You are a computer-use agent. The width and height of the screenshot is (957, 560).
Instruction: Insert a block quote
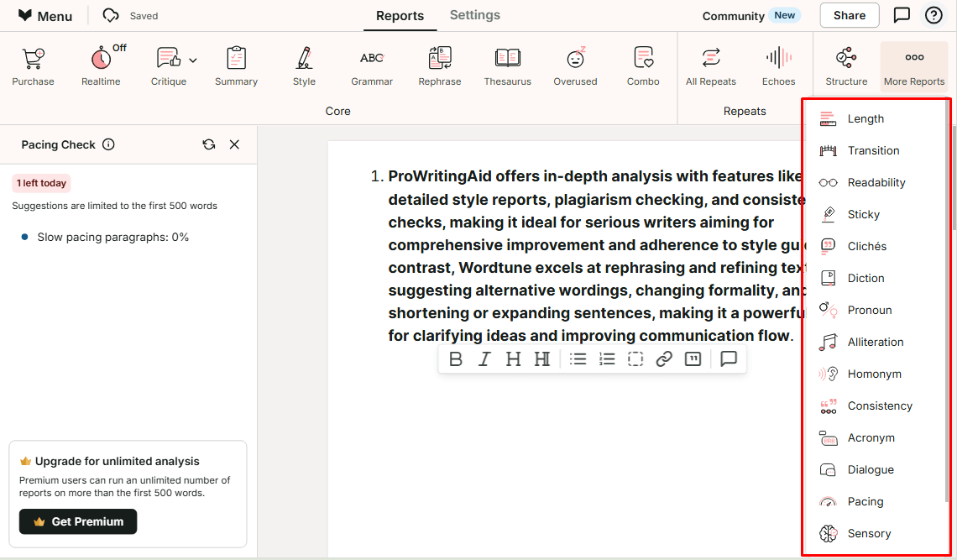(693, 359)
